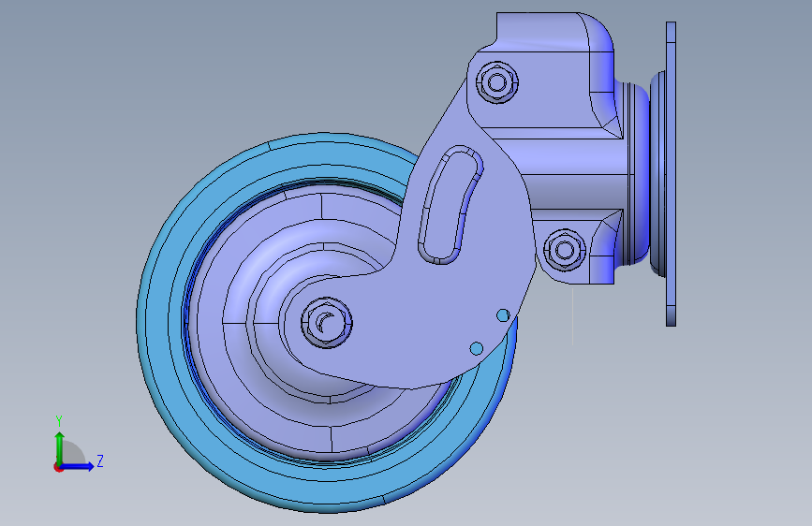
Task: Click the upper small round hole in fork plate
Action: point(503,314)
